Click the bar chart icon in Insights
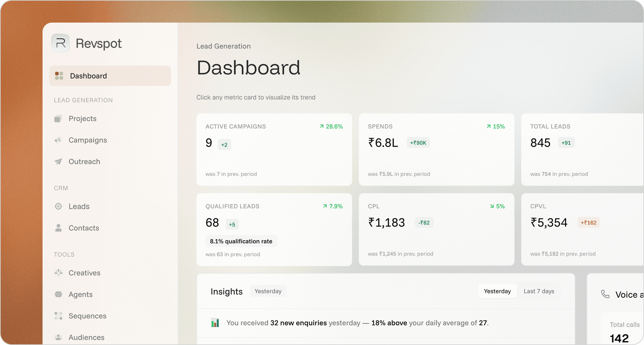Viewport: 644px width, 345px height. [215, 323]
